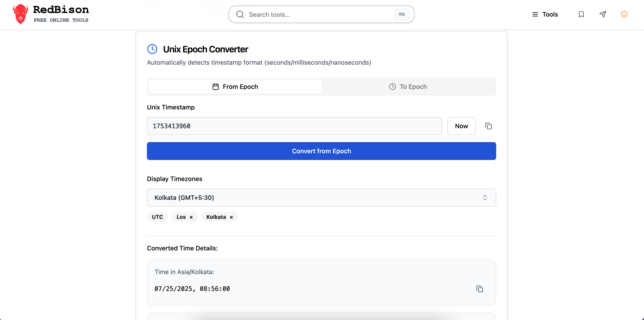This screenshot has height=320, width=644.
Task: Click the Display Timezones label
Action: [174, 179]
